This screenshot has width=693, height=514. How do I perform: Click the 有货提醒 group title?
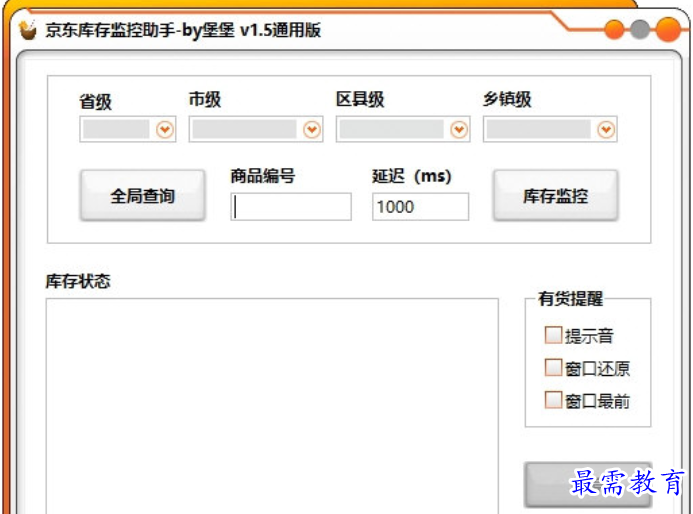tap(570, 299)
